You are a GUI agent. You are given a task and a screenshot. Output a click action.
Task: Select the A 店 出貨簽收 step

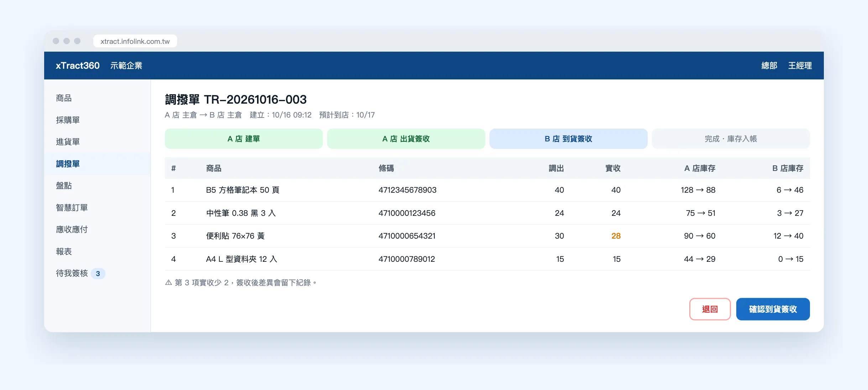(406, 139)
